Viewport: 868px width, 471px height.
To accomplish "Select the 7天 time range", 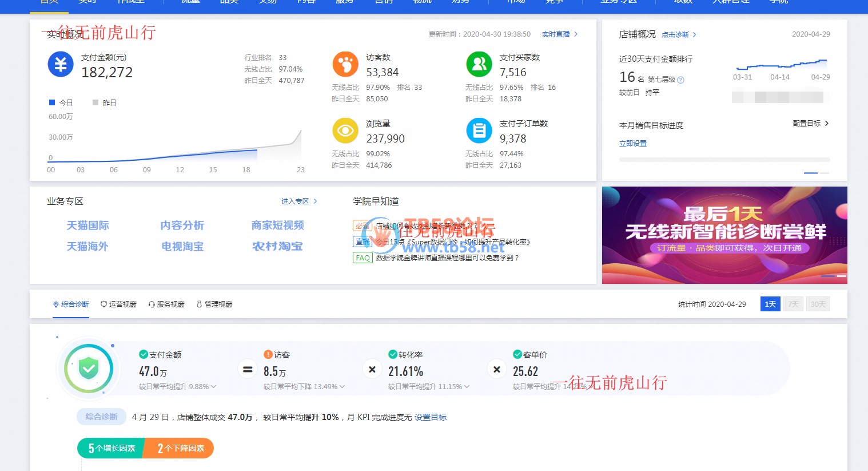I will pyautogui.click(x=794, y=304).
